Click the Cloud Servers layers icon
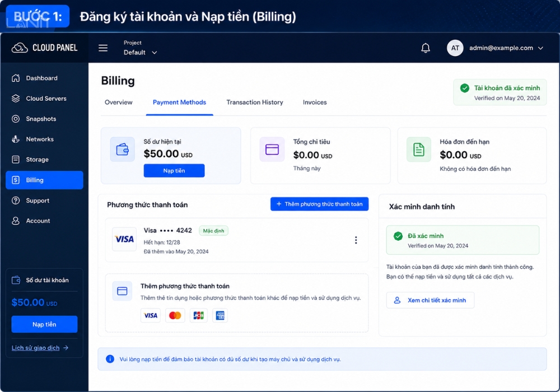The height and width of the screenshot is (392, 560). pos(16,98)
